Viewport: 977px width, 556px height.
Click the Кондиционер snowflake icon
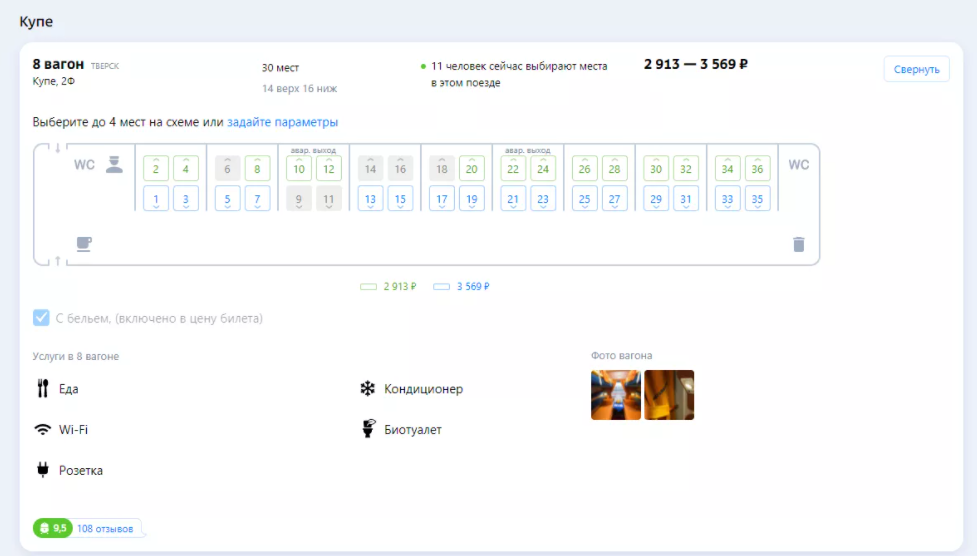click(x=368, y=388)
